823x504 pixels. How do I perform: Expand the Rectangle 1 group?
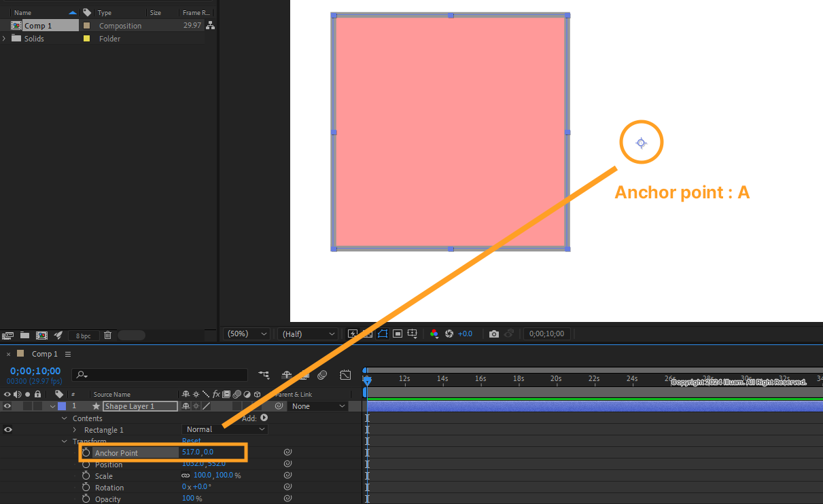[75, 430]
